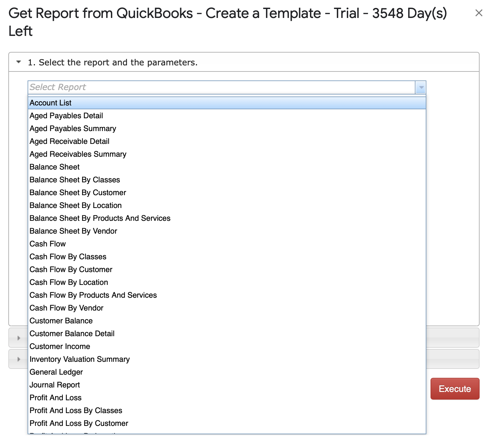Click the Select Report dropdown arrow
Screen dimensions: 486x448
point(421,87)
